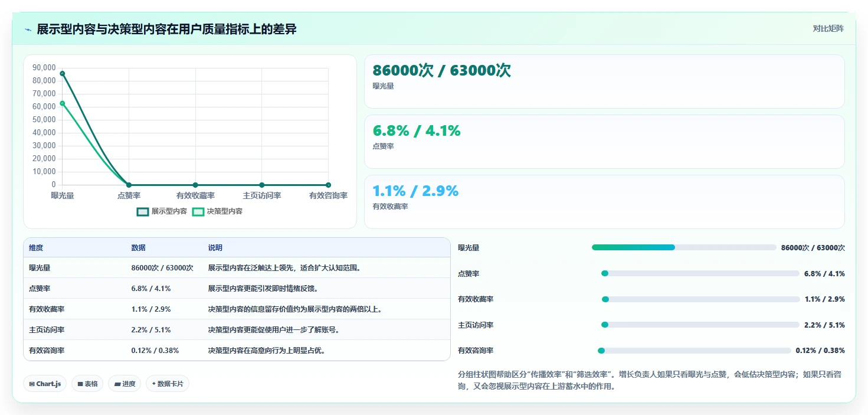Toggle the 展示型内容 legend item
Viewport: 868px width, 415px height.
162,211
